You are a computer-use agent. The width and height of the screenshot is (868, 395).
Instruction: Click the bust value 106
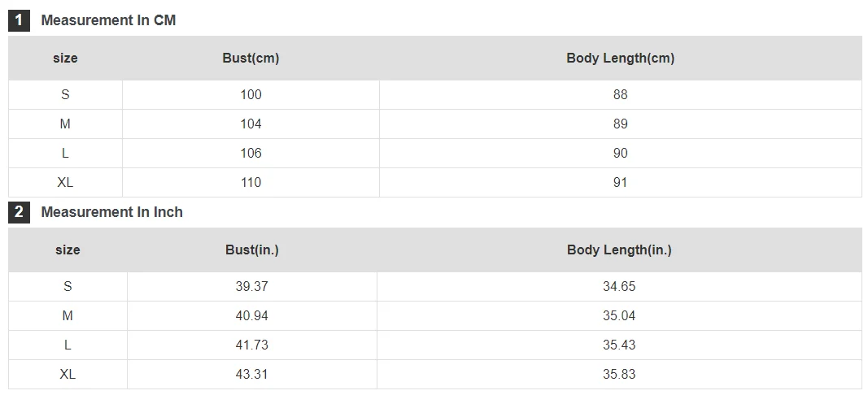click(x=251, y=154)
